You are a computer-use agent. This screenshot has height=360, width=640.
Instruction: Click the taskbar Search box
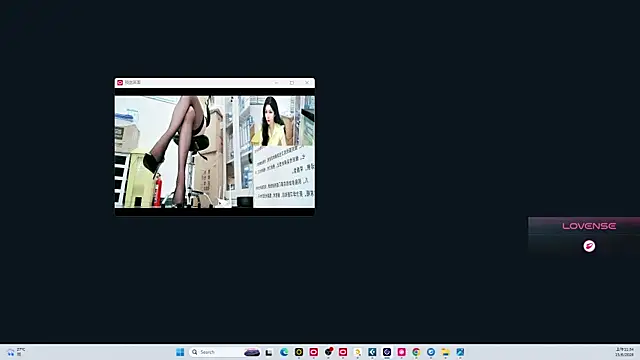pos(224,352)
